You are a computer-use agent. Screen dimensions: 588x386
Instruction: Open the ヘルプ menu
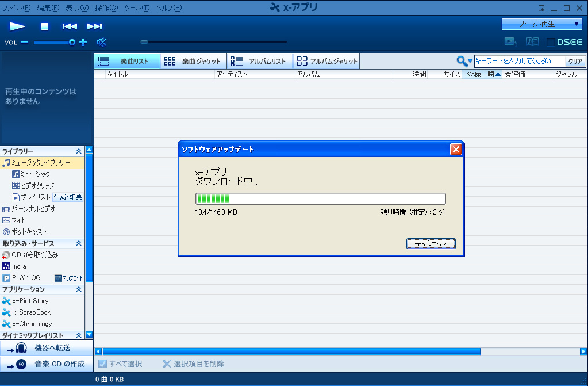coord(169,8)
